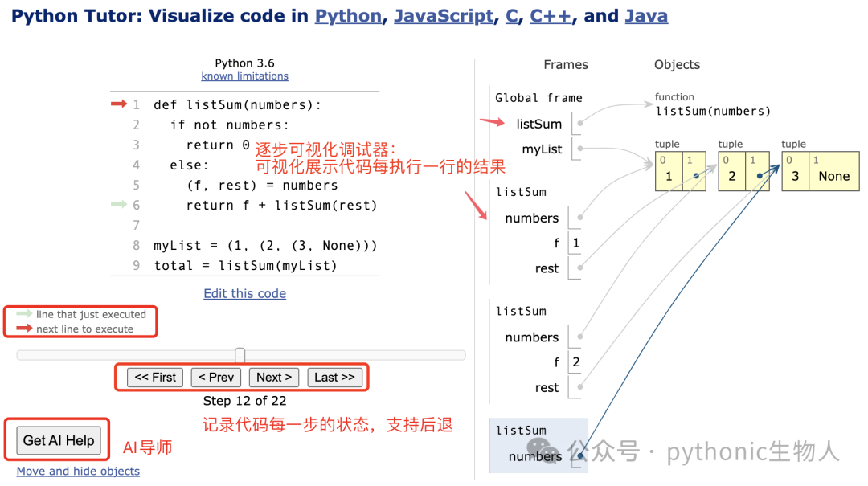Open the Python link in the title

click(x=348, y=16)
